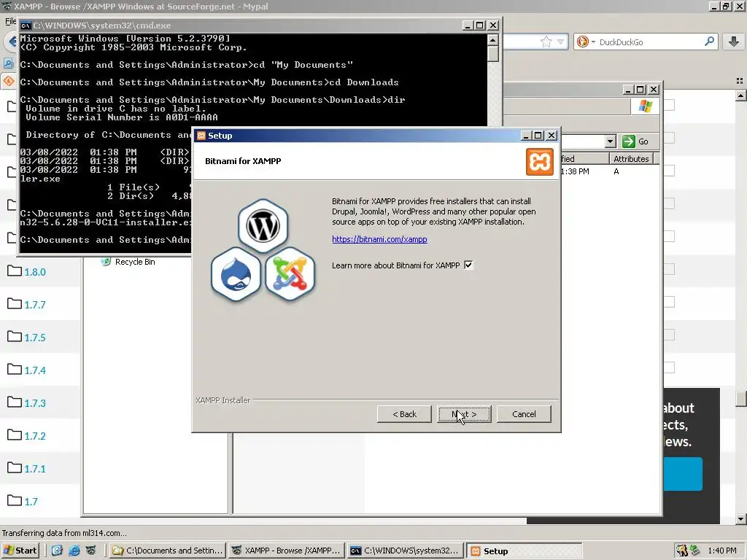Open folder 1.7.3 in SourceForge list
Screen dimensions: 747x560
tap(35, 403)
